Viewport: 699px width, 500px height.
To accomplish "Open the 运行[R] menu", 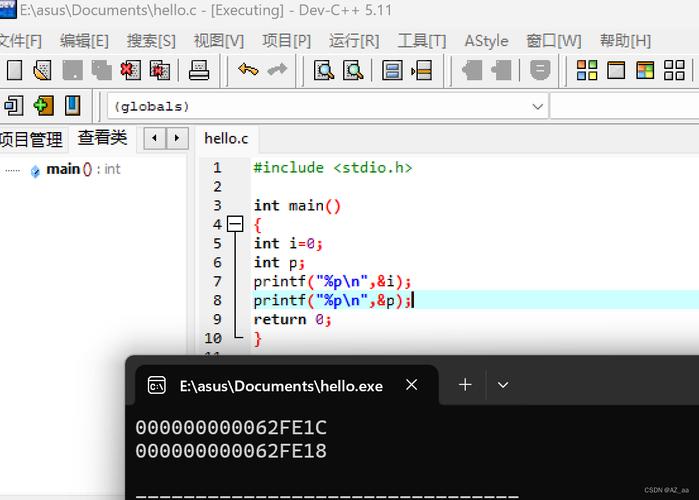I will (354, 41).
